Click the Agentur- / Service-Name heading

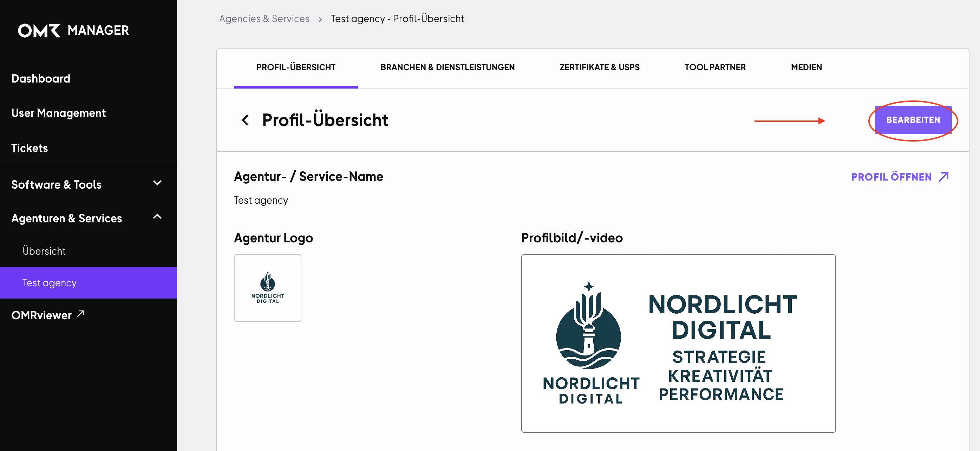click(308, 176)
